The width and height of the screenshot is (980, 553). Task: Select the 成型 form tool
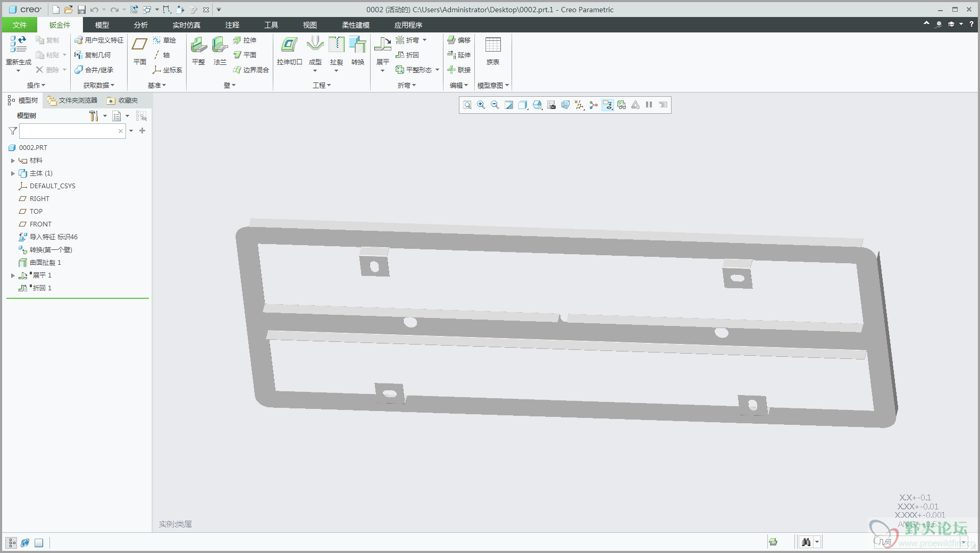[x=315, y=52]
